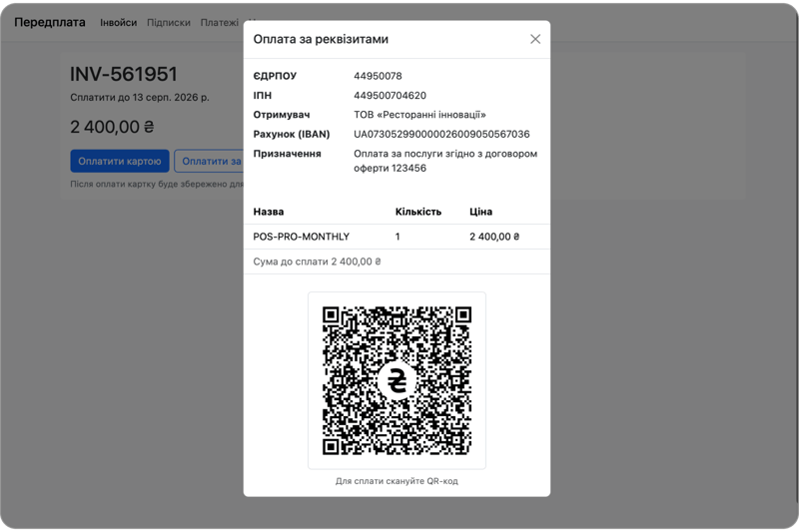Select the payment purpose text

coord(445,161)
